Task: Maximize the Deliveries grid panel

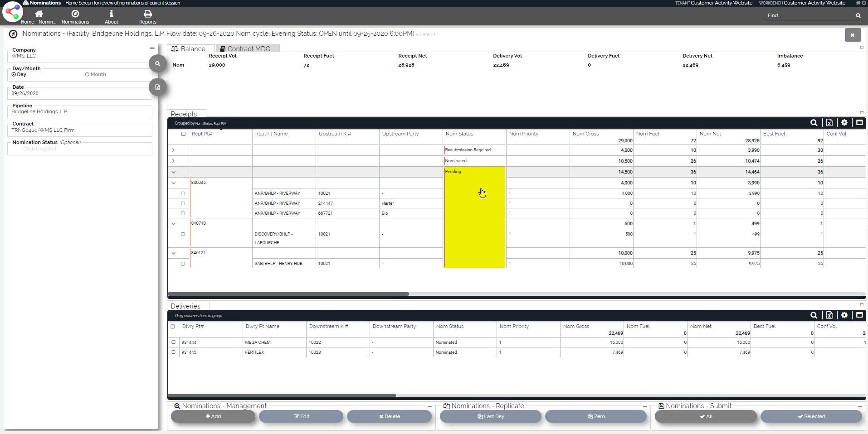Action: click(859, 315)
